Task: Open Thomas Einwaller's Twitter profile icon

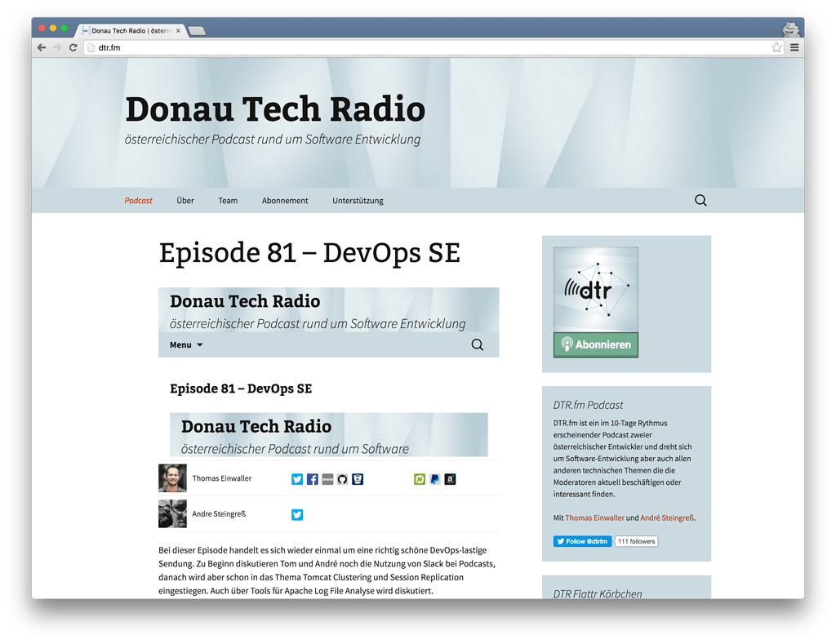Action: 297,479
